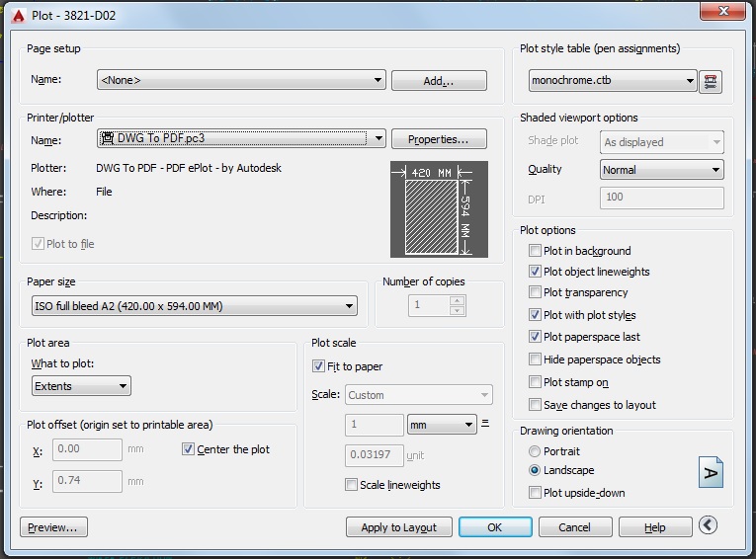This screenshot has height=559, width=756.
Task: Uncheck Fit to paper
Action: pyautogui.click(x=318, y=366)
